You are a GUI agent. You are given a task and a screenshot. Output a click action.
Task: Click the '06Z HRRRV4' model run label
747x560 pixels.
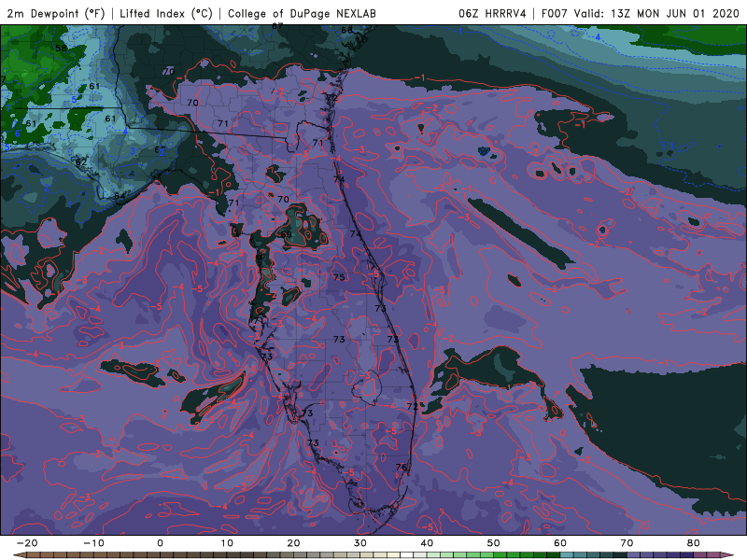492,13
